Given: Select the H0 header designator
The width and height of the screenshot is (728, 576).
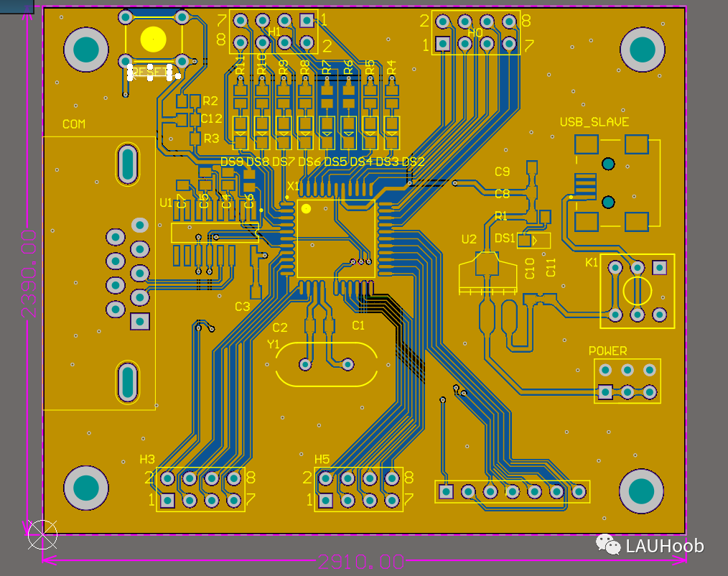Looking at the screenshot, I should [475, 32].
